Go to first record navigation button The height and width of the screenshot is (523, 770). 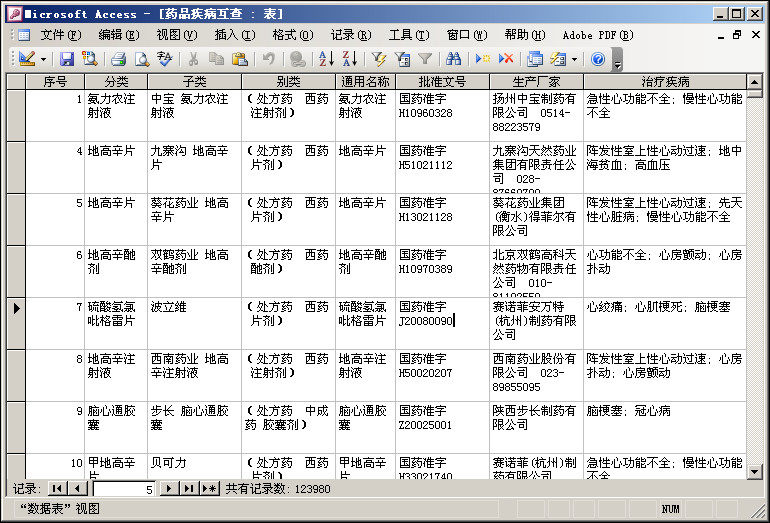[57, 489]
